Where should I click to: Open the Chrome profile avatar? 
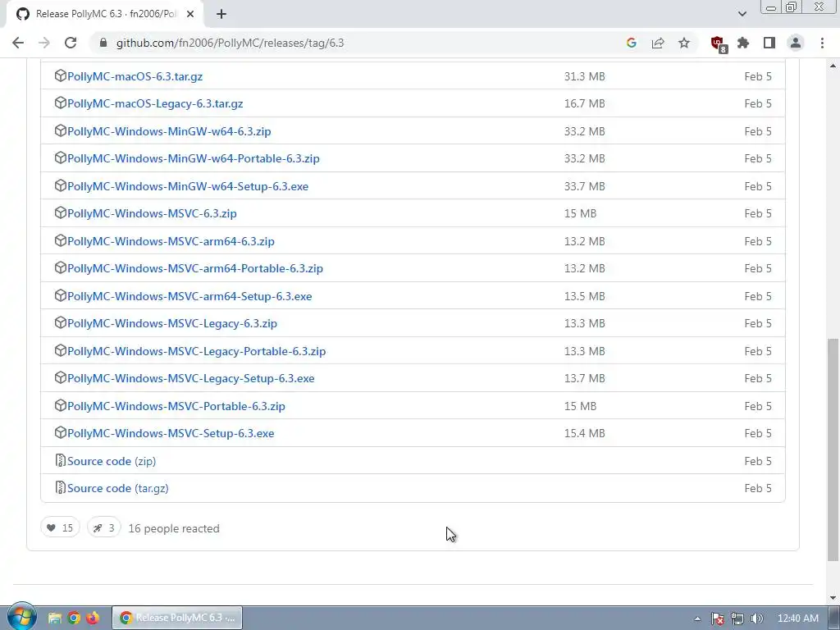(796, 43)
